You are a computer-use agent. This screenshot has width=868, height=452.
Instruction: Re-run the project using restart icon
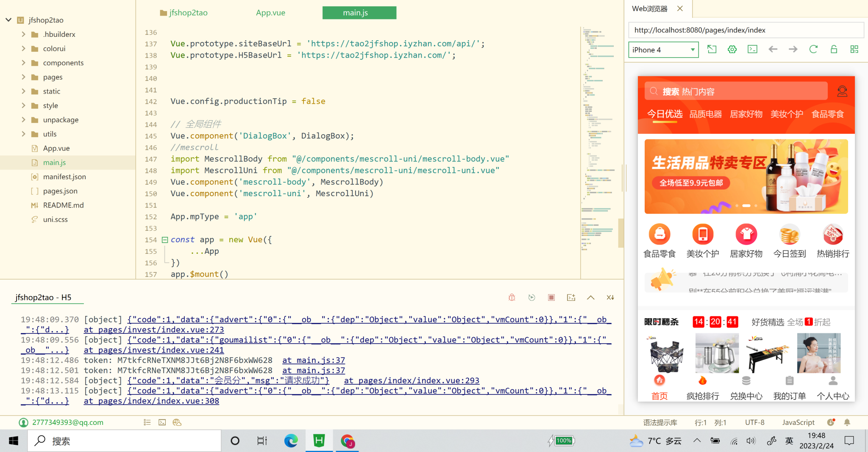click(531, 297)
